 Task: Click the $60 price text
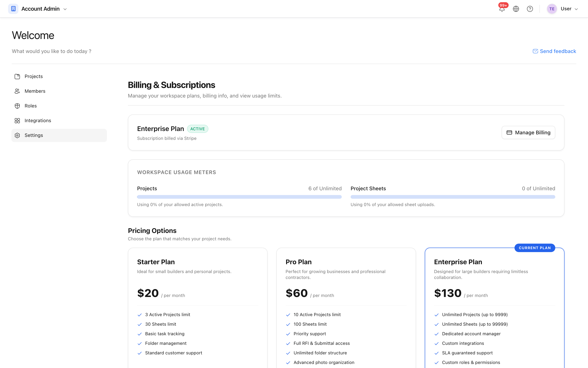point(296,293)
